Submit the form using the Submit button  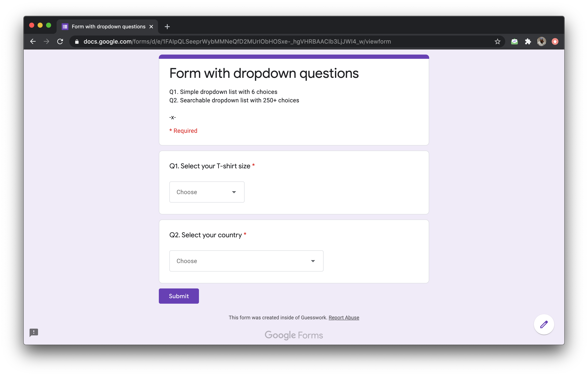coord(179,296)
